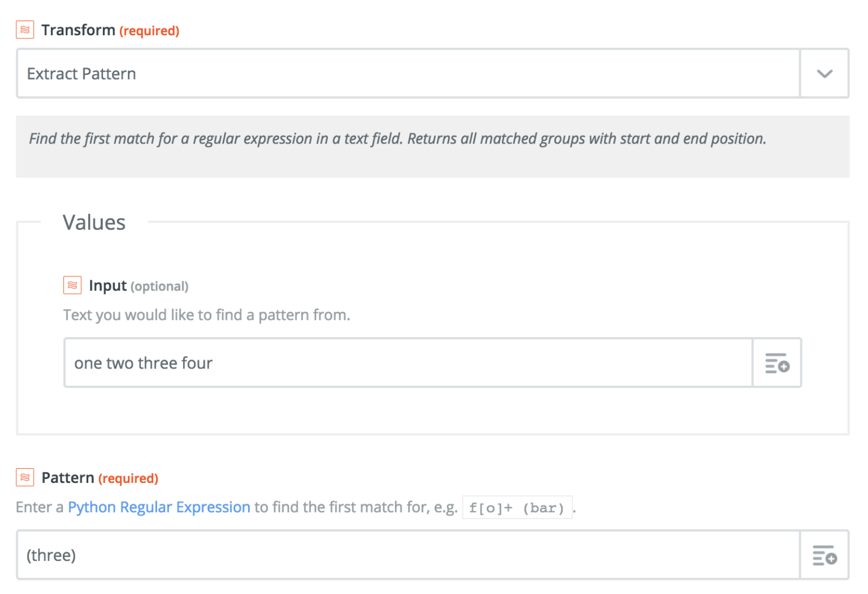
Task: Expand the Transform dropdown chevron
Action: point(824,74)
